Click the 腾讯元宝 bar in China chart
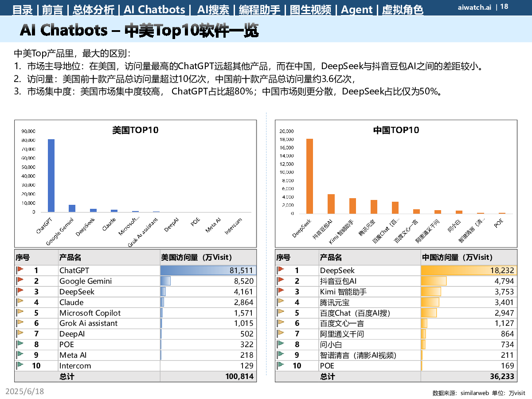 (374, 207)
